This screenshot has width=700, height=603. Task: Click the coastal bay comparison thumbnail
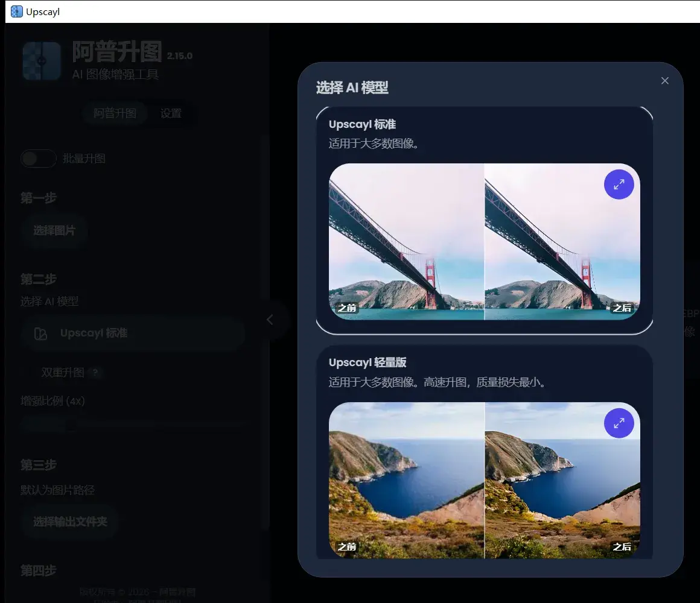tap(485, 481)
